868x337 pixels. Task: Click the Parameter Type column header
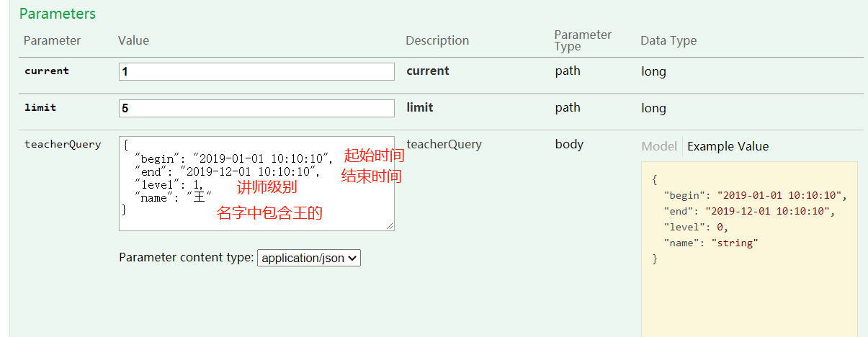click(x=583, y=40)
